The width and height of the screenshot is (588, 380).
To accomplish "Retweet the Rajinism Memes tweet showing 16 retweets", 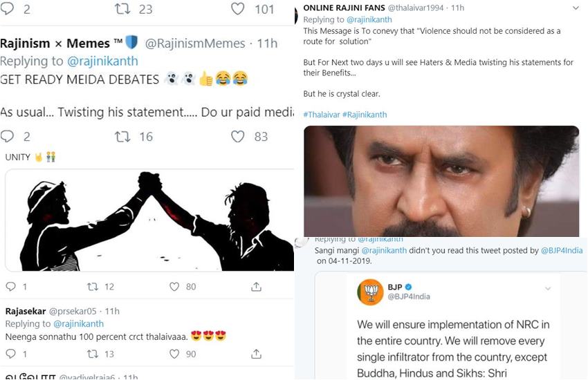I will tap(122, 137).
